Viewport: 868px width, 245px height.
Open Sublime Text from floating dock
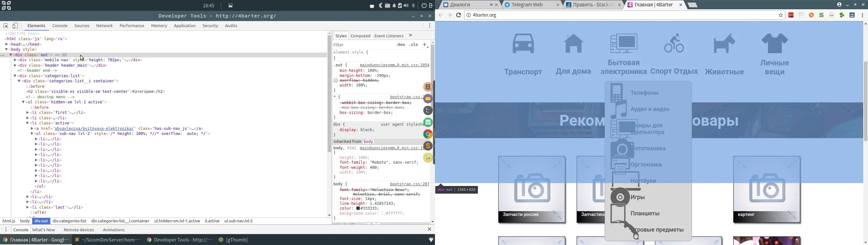pyautogui.click(x=428, y=146)
